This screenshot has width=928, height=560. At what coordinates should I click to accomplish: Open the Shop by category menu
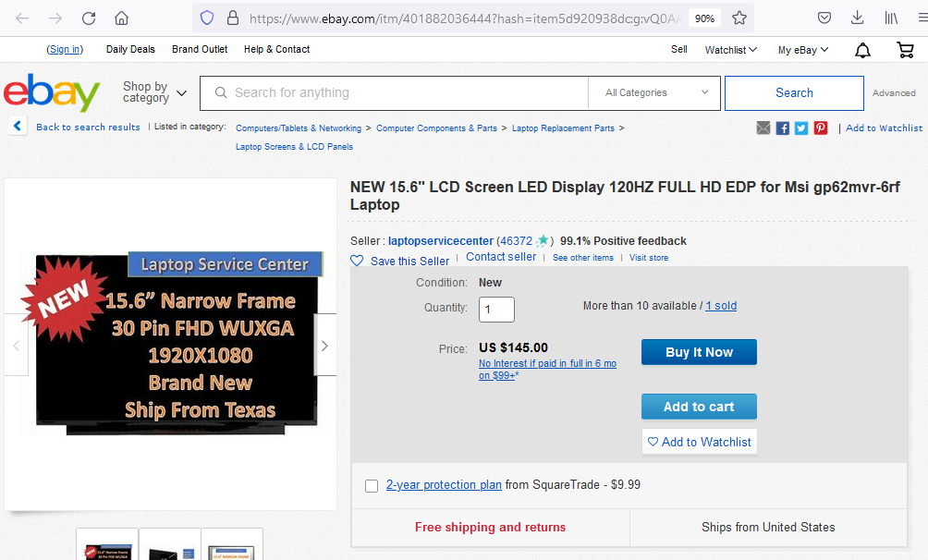click(x=154, y=92)
